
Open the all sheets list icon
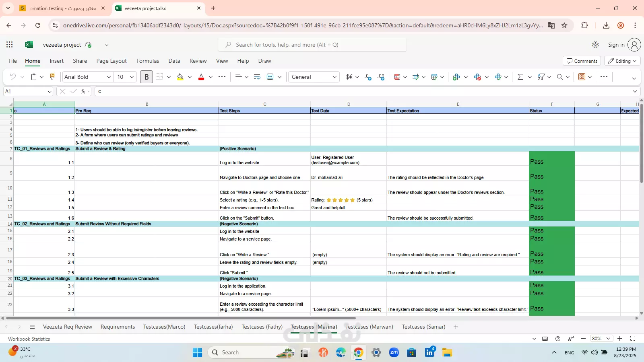point(32,327)
